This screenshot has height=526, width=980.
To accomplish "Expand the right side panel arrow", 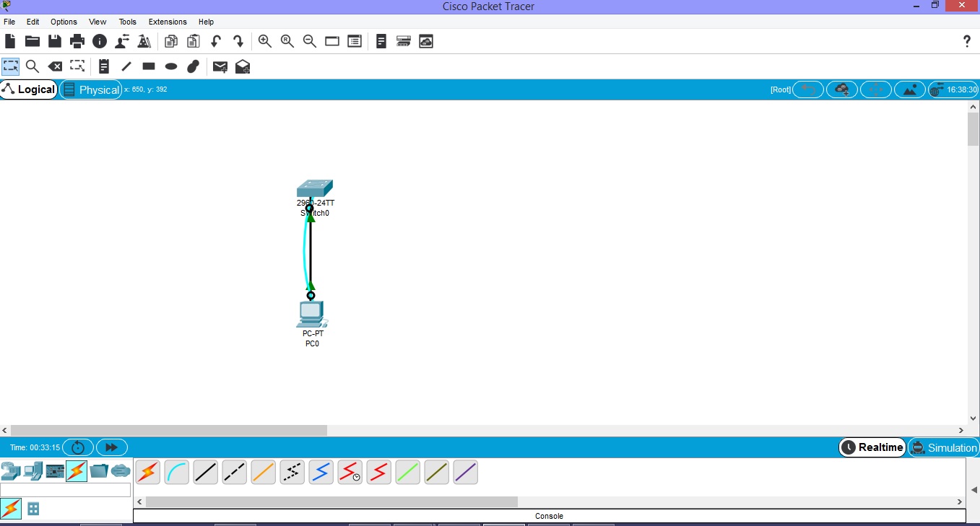I will click(x=974, y=490).
